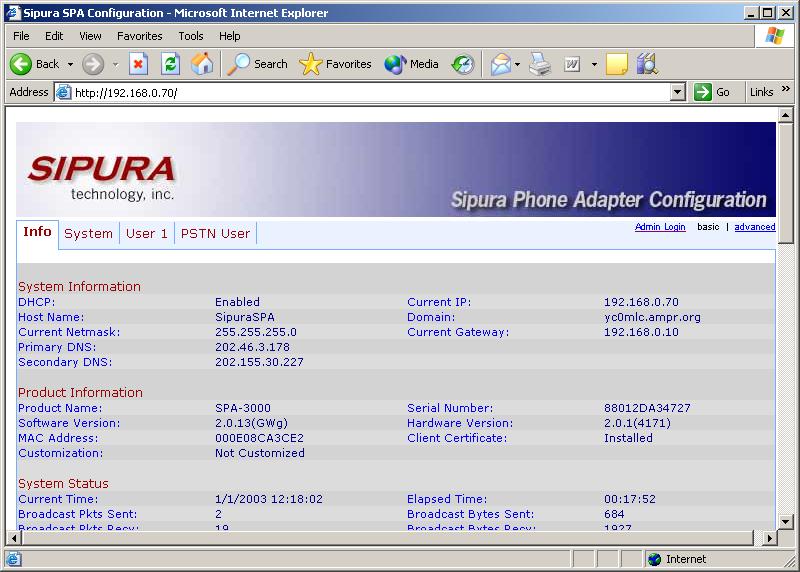Screen dimensions: 800x572
Task: Click the Back navigation button
Action: (35, 64)
